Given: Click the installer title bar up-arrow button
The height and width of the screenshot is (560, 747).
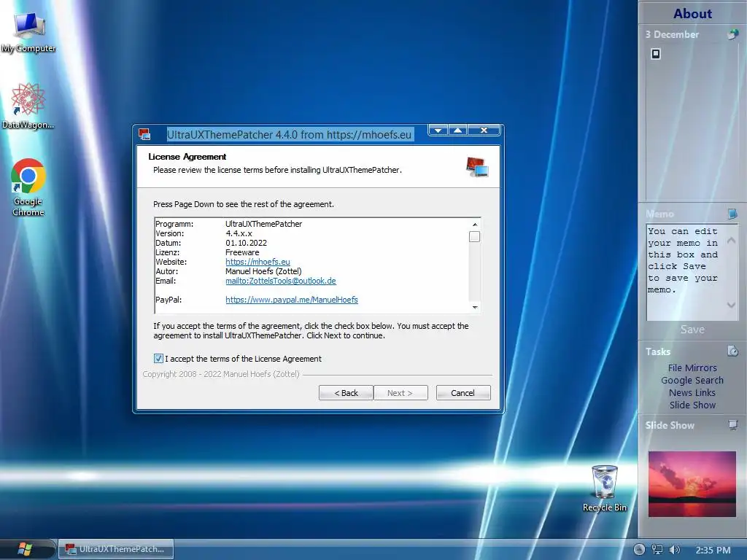Looking at the screenshot, I should click(457, 130).
